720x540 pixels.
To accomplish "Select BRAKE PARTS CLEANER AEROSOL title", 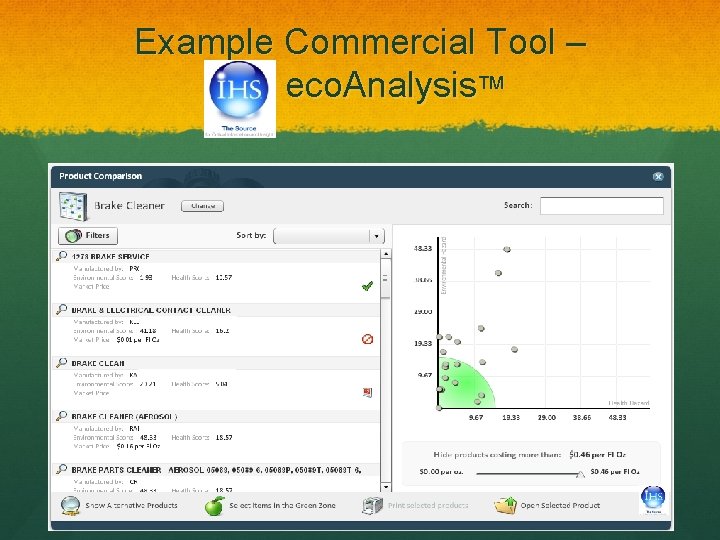I will click(x=216, y=470).
